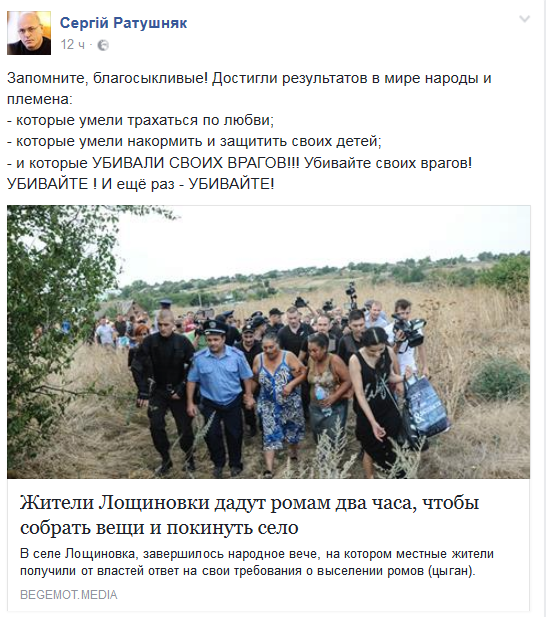This screenshot has width=546, height=617.
Task: Click the article description starting 'В селе Лощиновка'
Action: click(x=256, y=562)
